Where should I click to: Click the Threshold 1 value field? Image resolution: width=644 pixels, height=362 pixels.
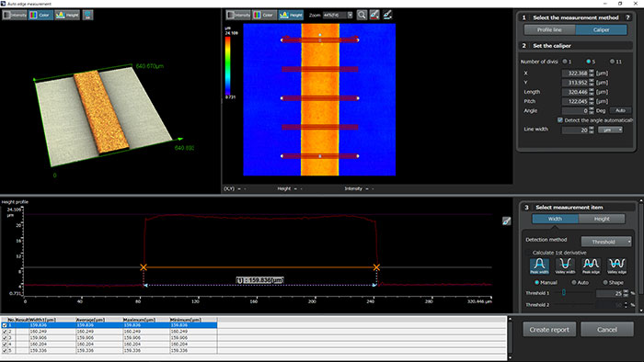click(x=609, y=293)
